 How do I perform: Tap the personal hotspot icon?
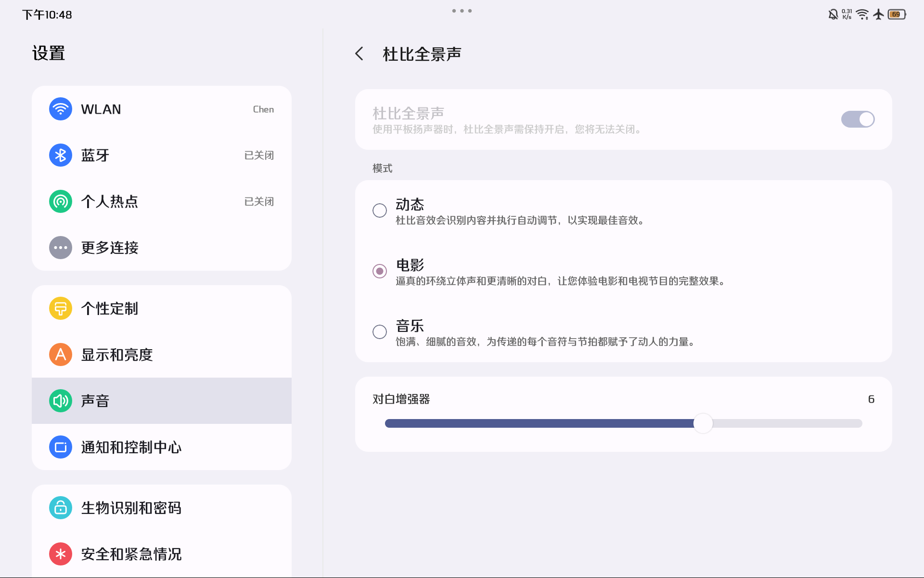coord(61,201)
